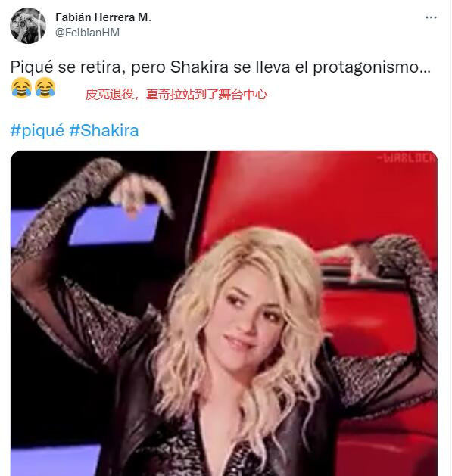Screen dimensions: 452x476
Task: Visit the @FeibianHM handle
Action: pyautogui.click(x=87, y=33)
